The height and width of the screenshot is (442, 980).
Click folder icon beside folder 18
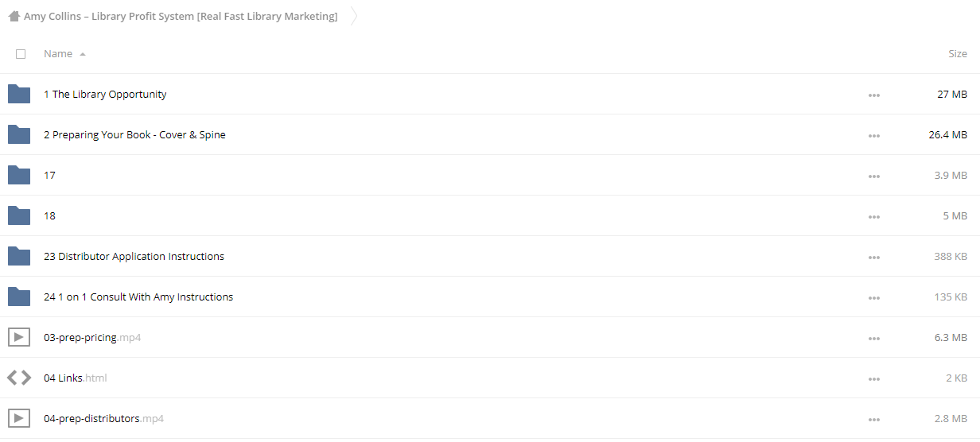(18, 215)
